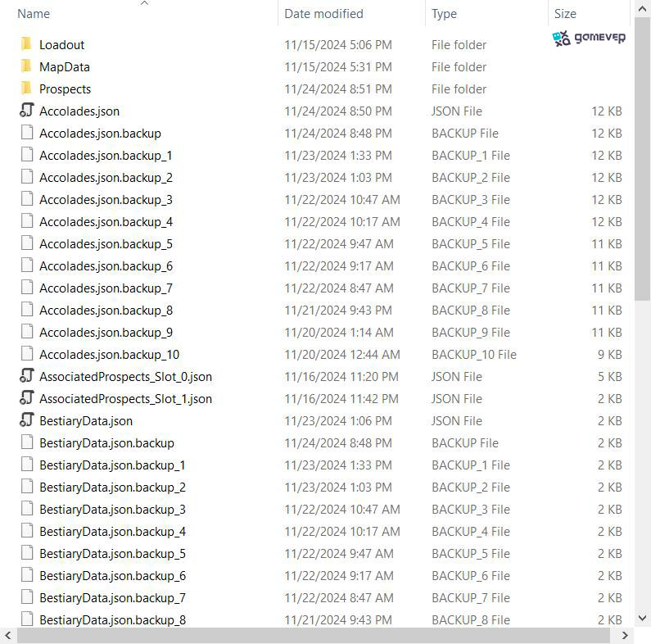Click the AssociatedProspects_Slot_0.json file name
The image size is (651, 644).
[125, 376]
